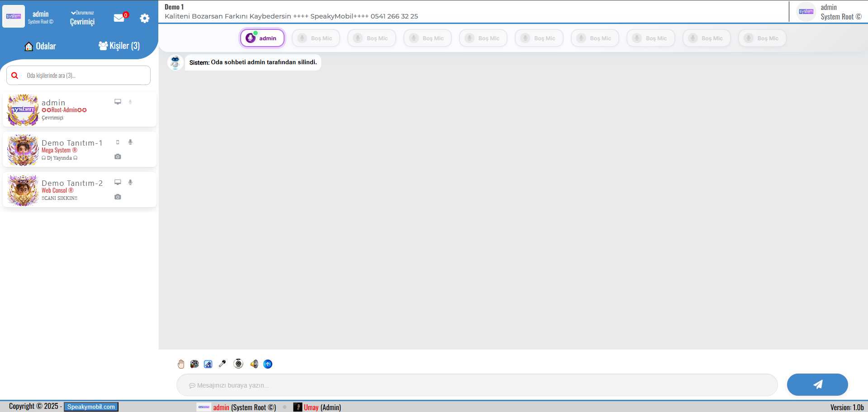Image resolution: width=868 pixels, height=412 pixels.
Task: Take the second Boş Mic slot
Action: (372, 38)
